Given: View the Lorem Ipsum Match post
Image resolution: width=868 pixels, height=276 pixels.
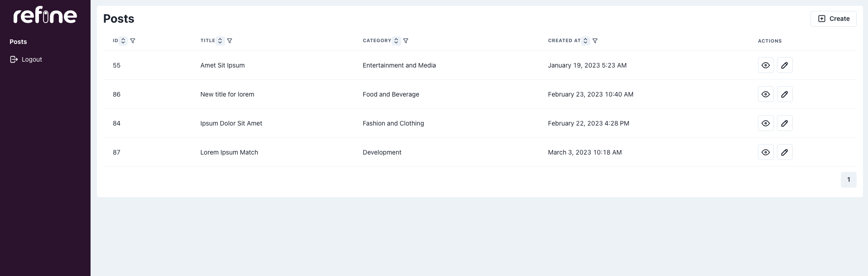Looking at the screenshot, I should pyautogui.click(x=766, y=152).
